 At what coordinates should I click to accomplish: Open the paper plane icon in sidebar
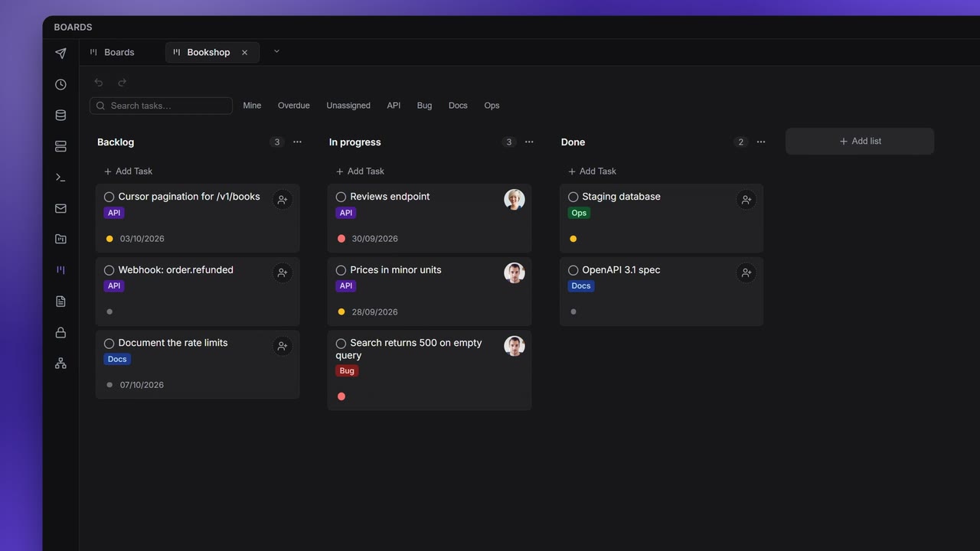(x=60, y=54)
